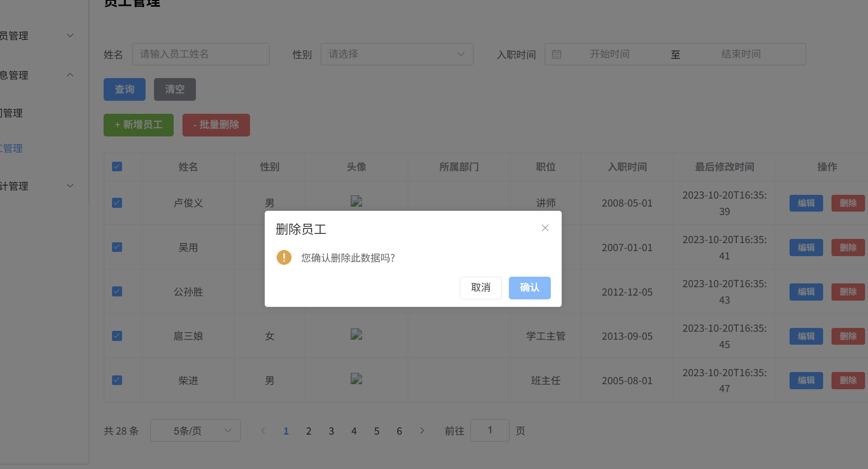Viewport: 868px width, 469px height.
Task: Click the 前往 page number input box
Action: click(x=490, y=430)
